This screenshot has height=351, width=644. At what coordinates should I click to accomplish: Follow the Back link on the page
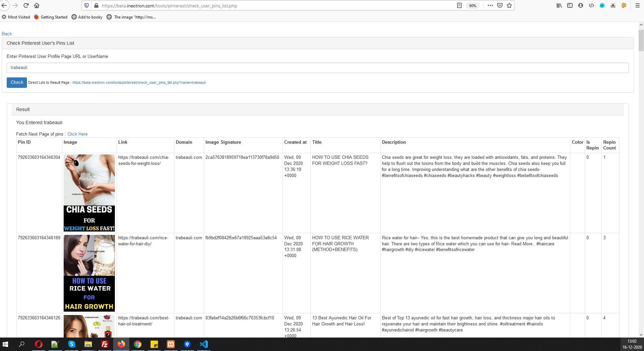click(7, 34)
